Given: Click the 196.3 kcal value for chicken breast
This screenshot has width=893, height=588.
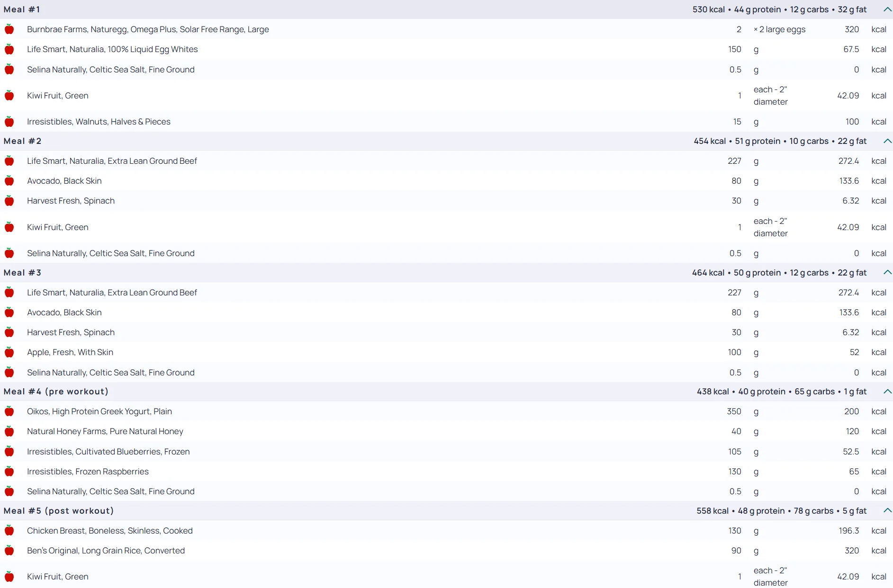Looking at the screenshot, I should click(x=848, y=531).
